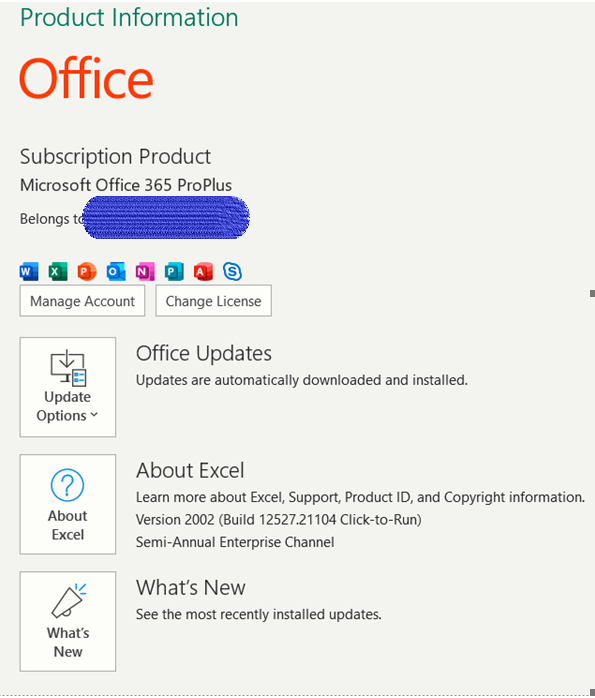Screen dimensions: 595x698
Task: Click the Excel app icon
Action: tap(58, 271)
